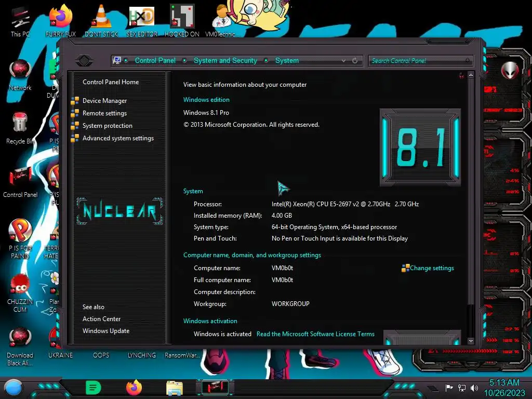Open the Control Panel desktop icon
The image size is (532, 399).
point(20,182)
